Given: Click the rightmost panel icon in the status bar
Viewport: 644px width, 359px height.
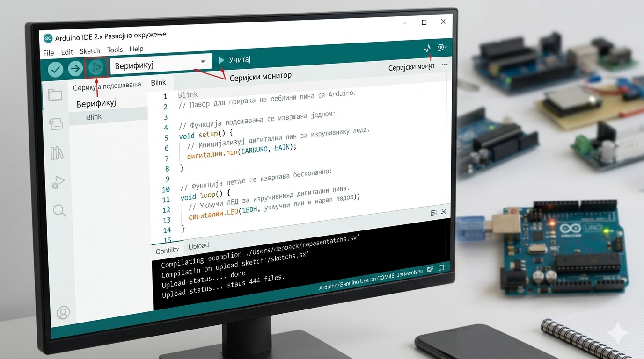Looking at the screenshot, I should [x=441, y=268].
